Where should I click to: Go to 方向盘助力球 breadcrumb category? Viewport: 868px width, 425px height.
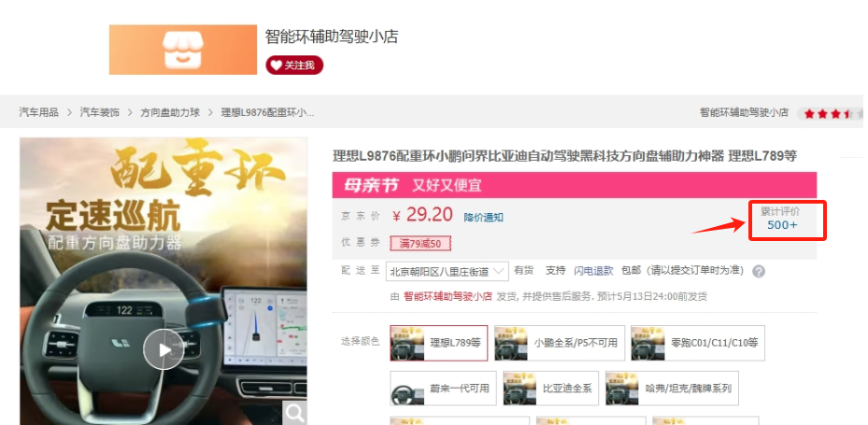tap(170, 112)
